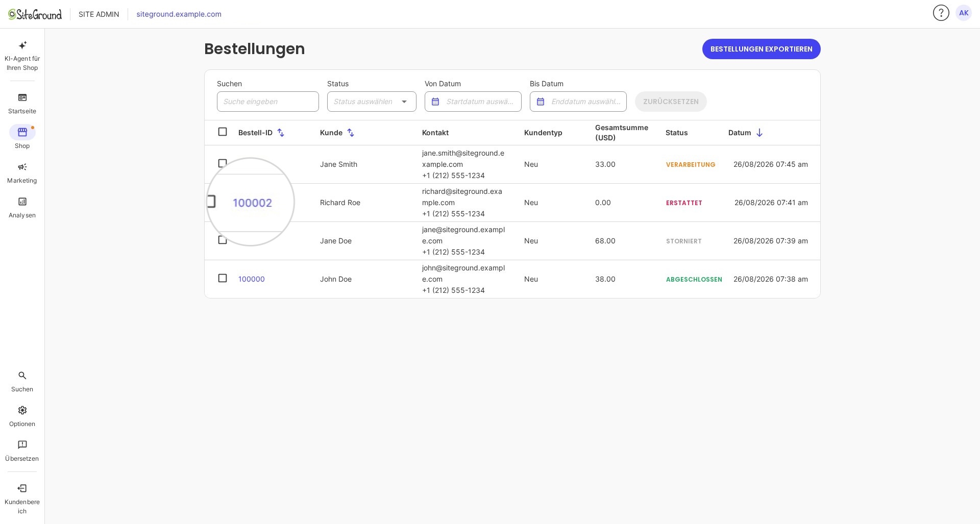Open Optionen gear in the sidebar
980x524 pixels.
(x=22, y=416)
